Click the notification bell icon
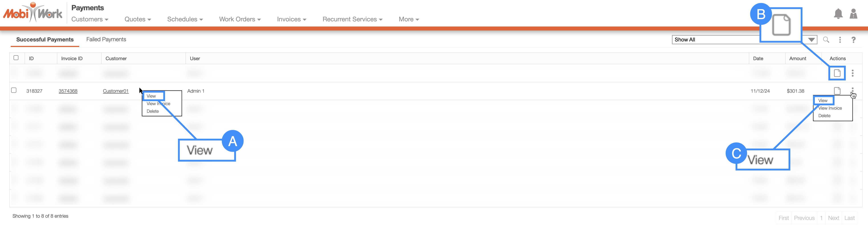This screenshot has height=225, width=868. pyautogui.click(x=838, y=14)
